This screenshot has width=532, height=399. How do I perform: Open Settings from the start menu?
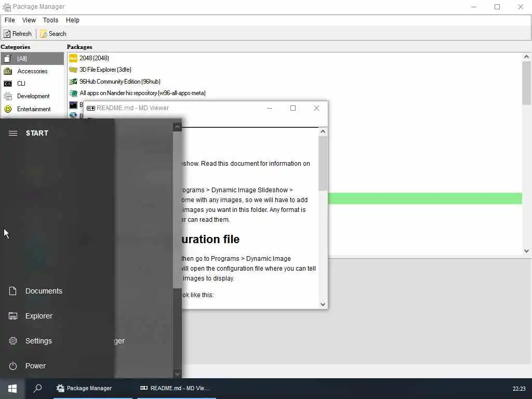(57, 341)
